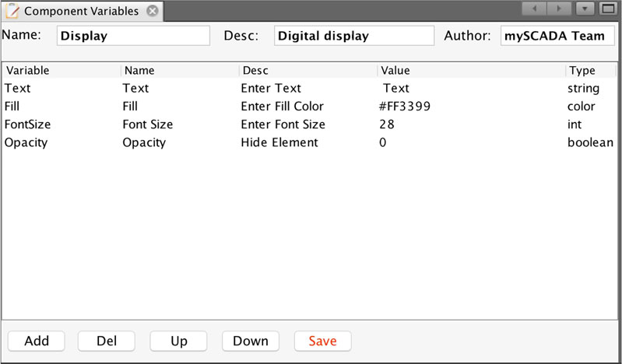
Task: Click the scroll tabs right arrow
Action: pyautogui.click(x=559, y=9)
